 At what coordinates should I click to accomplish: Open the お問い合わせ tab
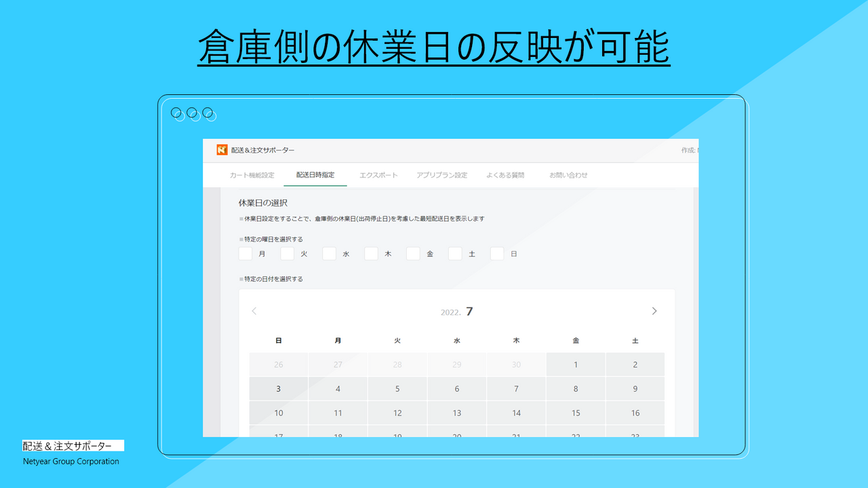coord(570,174)
